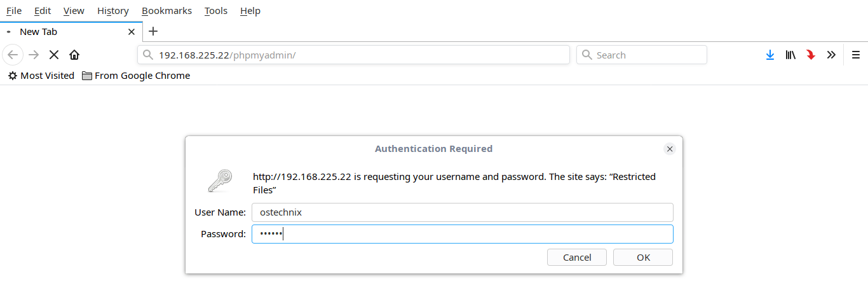Open the Downloads arrow icon
868x283 pixels.
tap(770, 55)
